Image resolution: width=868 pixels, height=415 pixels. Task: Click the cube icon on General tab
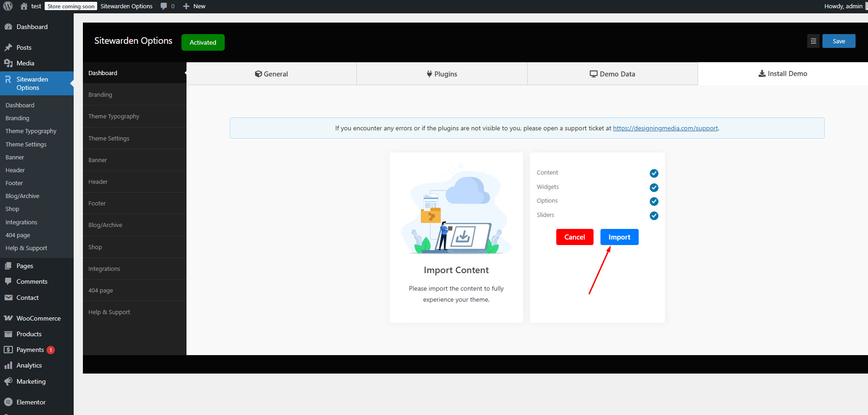258,74
